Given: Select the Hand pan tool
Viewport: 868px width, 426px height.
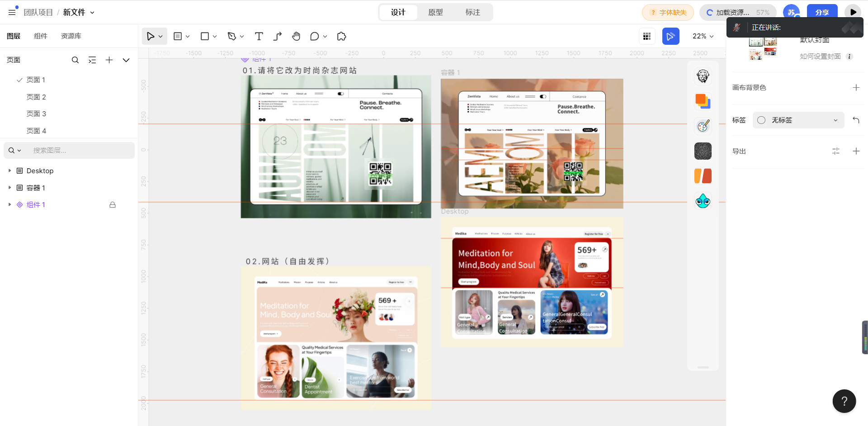Looking at the screenshot, I should (x=296, y=36).
